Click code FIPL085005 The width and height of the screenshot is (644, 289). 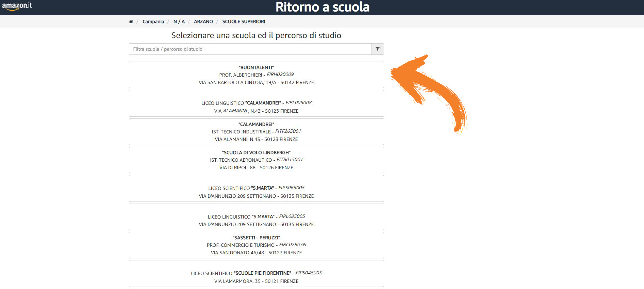coord(292,216)
